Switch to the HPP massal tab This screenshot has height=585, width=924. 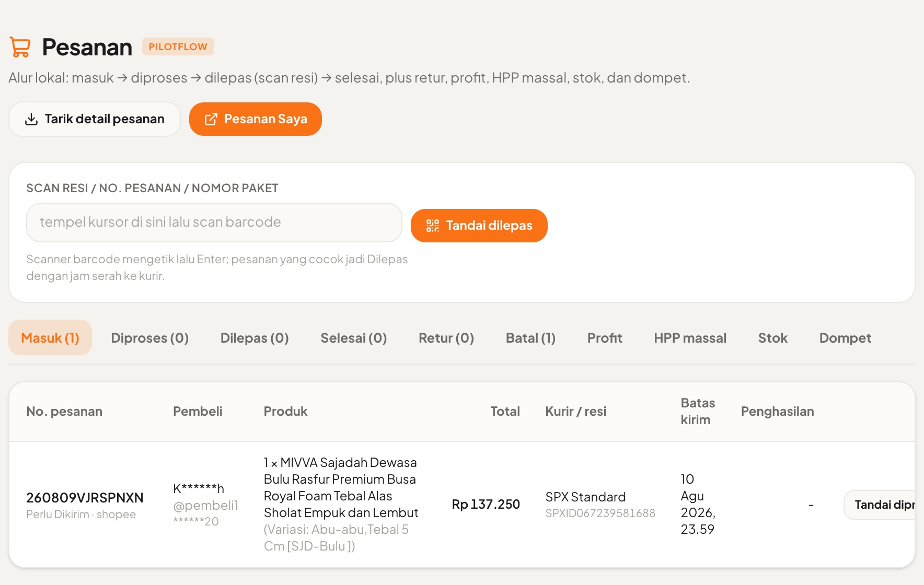pos(690,338)
